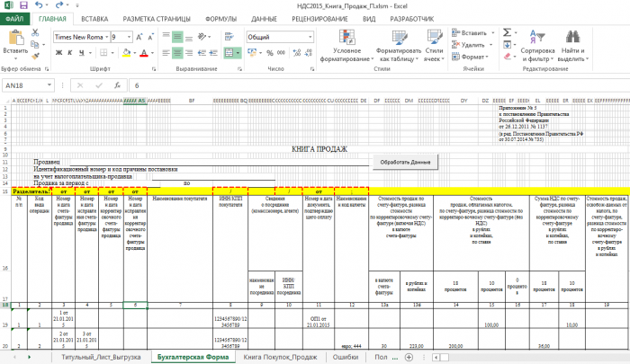Click the Paste (Вставить) clipboard icon

15,39
